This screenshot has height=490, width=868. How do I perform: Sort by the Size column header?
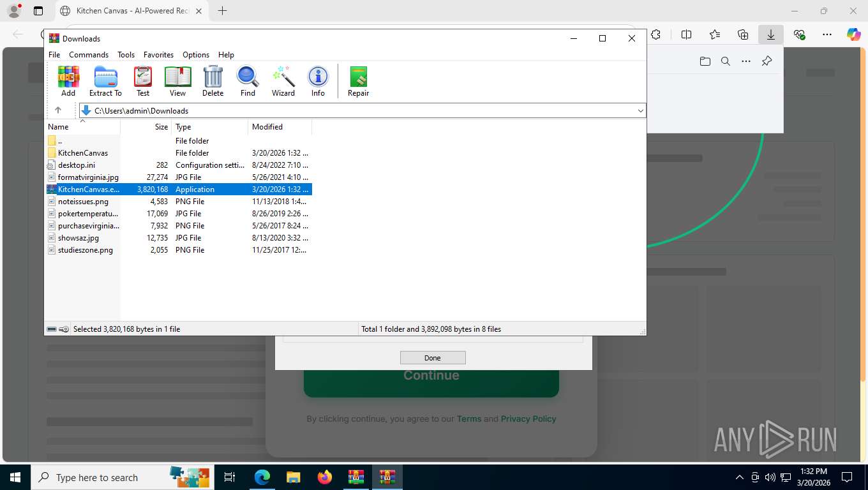146,127
